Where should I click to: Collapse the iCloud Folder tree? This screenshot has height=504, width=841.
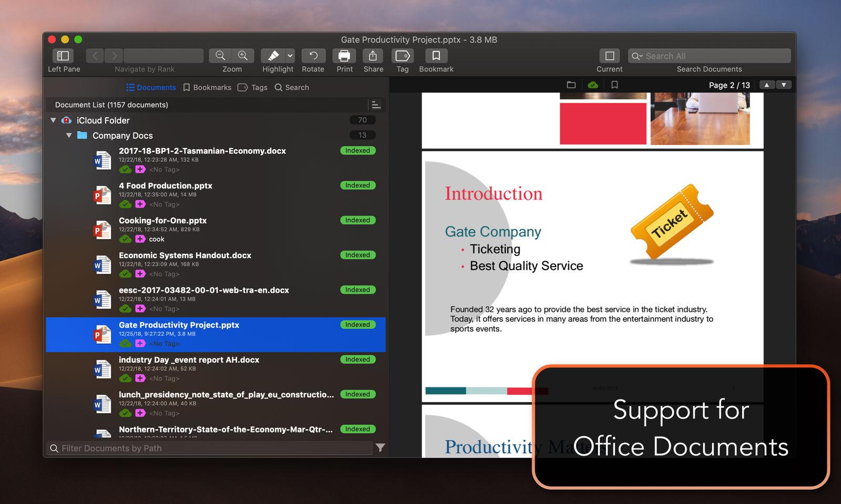53,120
